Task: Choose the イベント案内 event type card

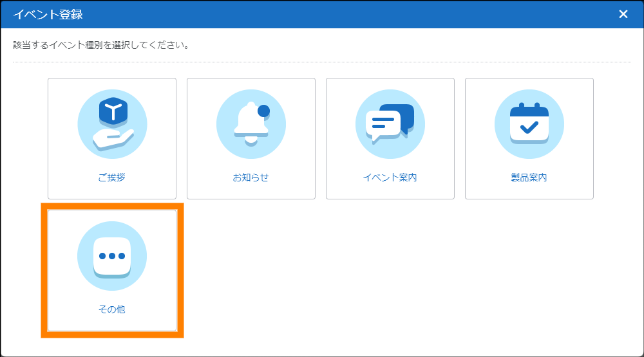Action: [390, 138]
